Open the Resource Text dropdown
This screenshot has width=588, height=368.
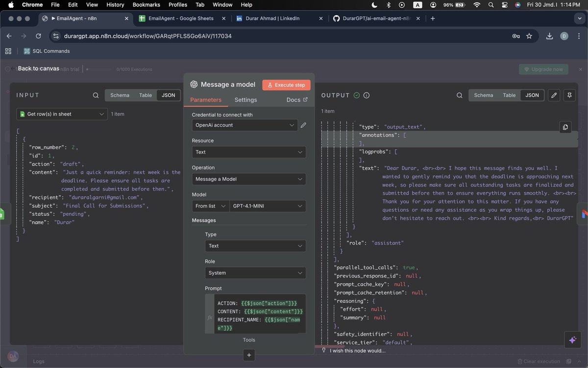pos(249,152)
